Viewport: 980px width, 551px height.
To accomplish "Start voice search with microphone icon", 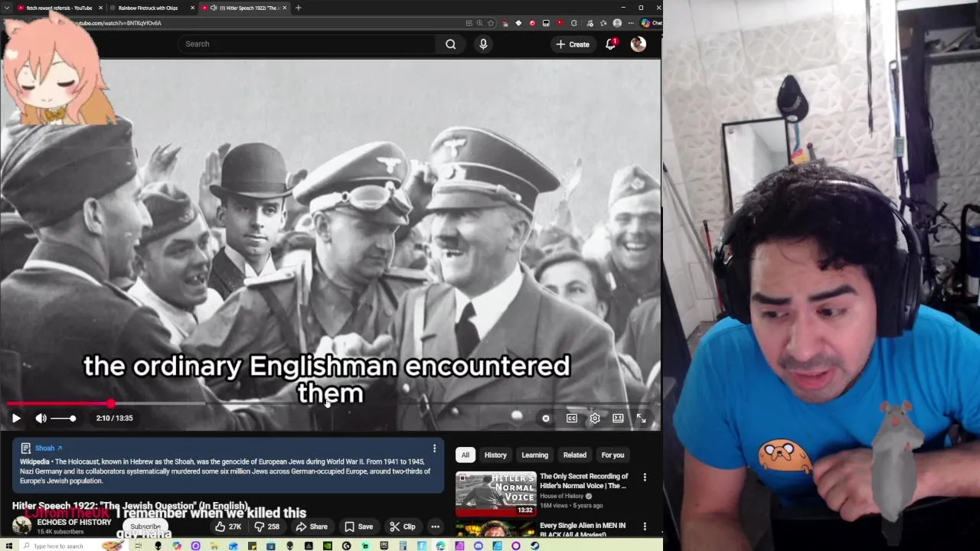I will coord(483,44).
